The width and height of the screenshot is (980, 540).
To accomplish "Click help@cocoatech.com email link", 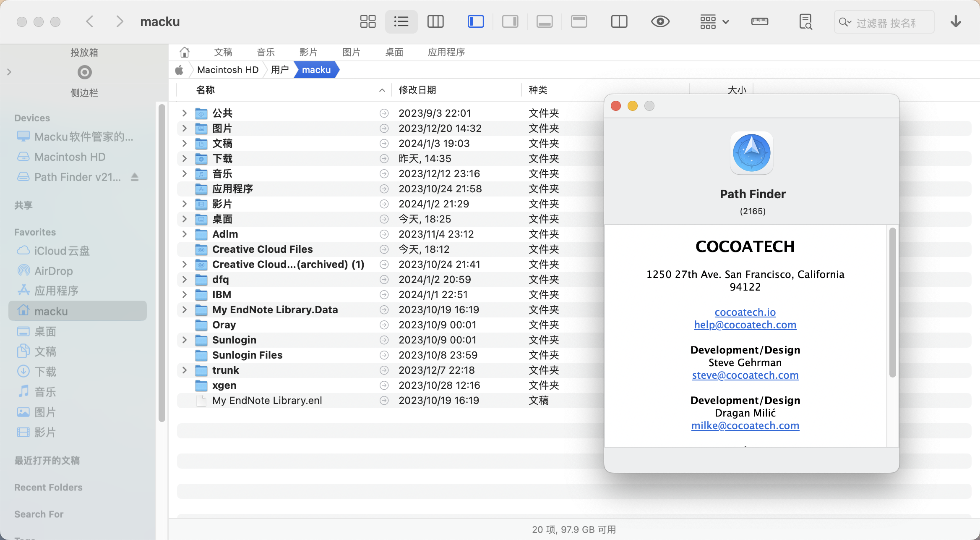I will tap(745, 325).
